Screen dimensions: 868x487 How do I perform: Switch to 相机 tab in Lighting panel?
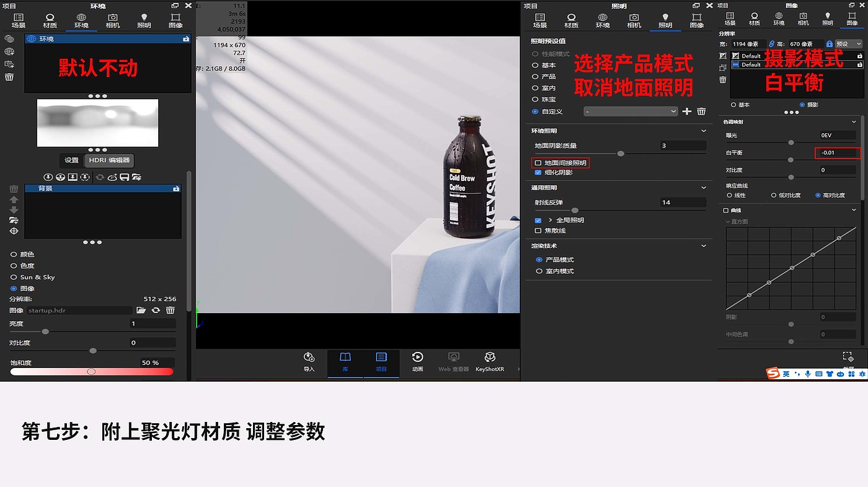click(634, 20)
